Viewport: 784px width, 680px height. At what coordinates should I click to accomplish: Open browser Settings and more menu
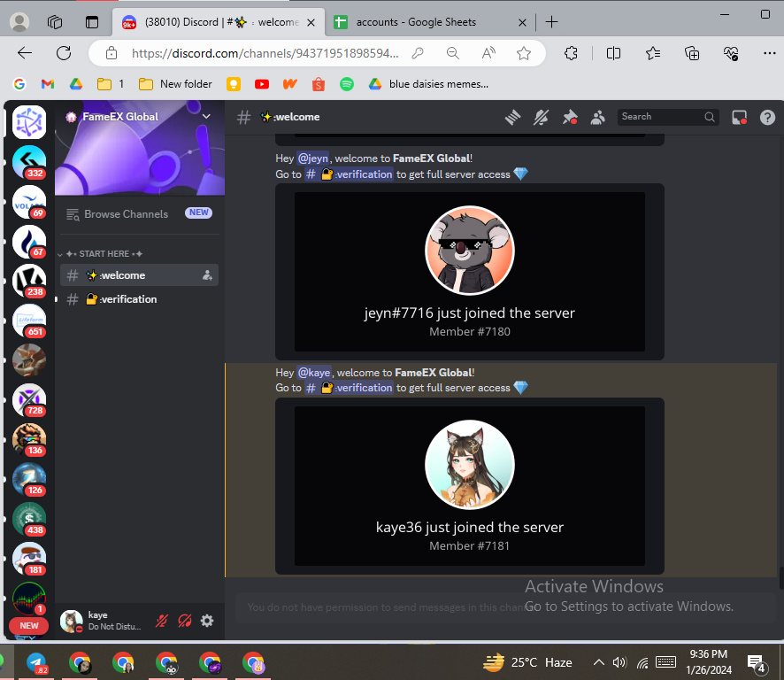pyautogui.click(x=770, y=53)
